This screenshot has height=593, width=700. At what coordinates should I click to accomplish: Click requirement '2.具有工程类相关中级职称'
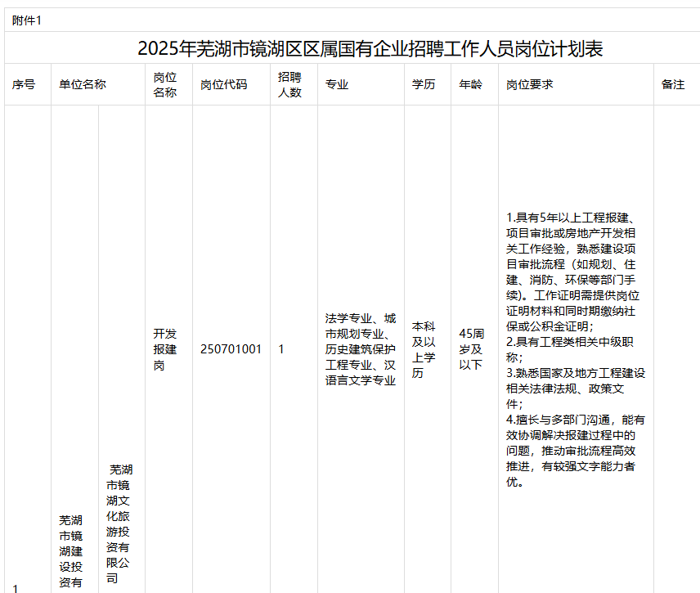[x=570, y=349]
